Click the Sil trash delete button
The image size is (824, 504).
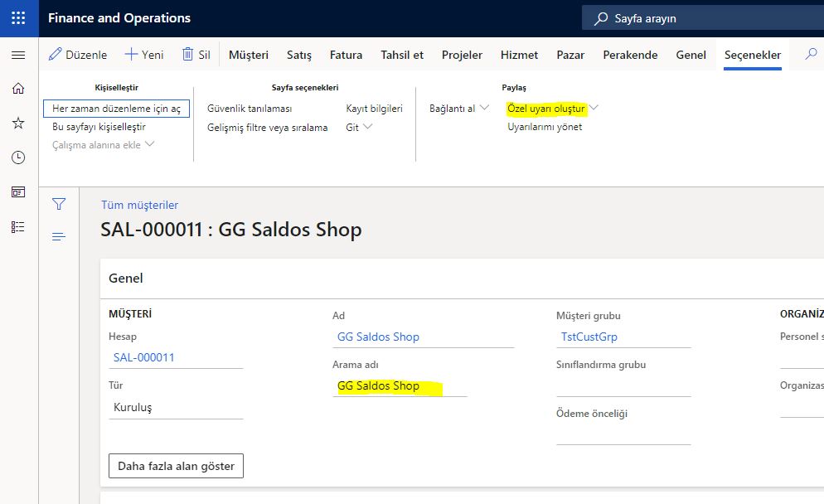tap(196, 55)
